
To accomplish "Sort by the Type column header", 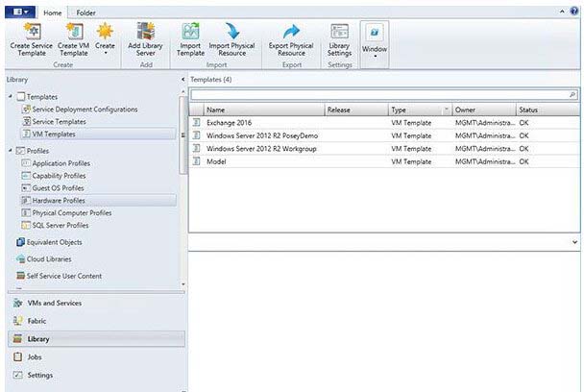I will 413,110.
